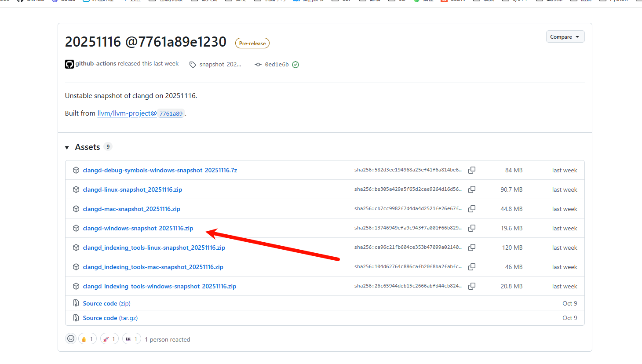Copy sha256 of clangd-windows asset
Screen dimensions: 642x364
pyautogui.click(x=472, y=228)
